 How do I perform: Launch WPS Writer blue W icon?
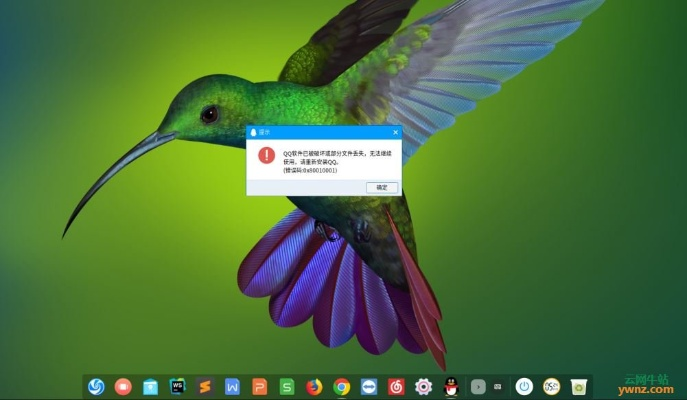point(232,386)
